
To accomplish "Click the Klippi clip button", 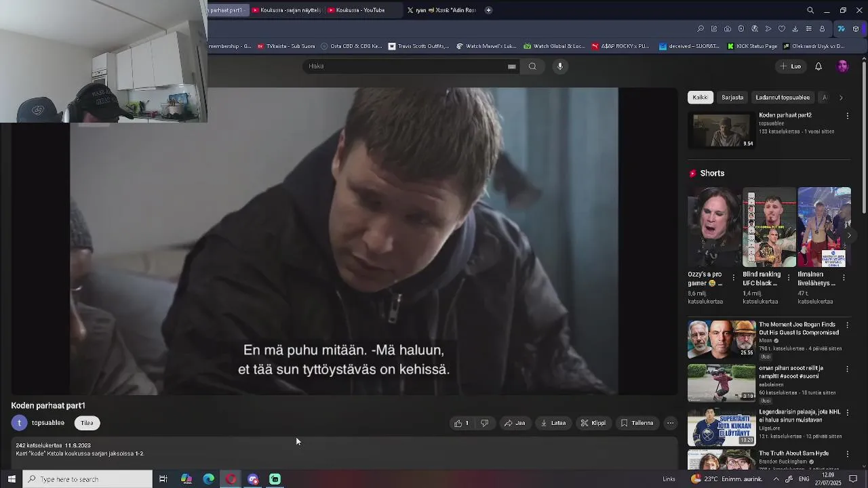I will click(x=593, y=423).
